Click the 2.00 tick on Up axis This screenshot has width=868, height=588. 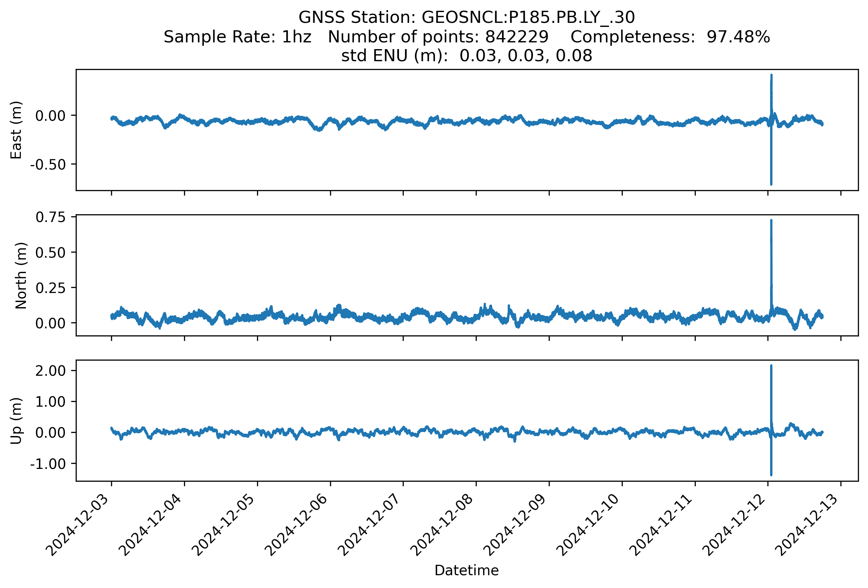[50, 371]
